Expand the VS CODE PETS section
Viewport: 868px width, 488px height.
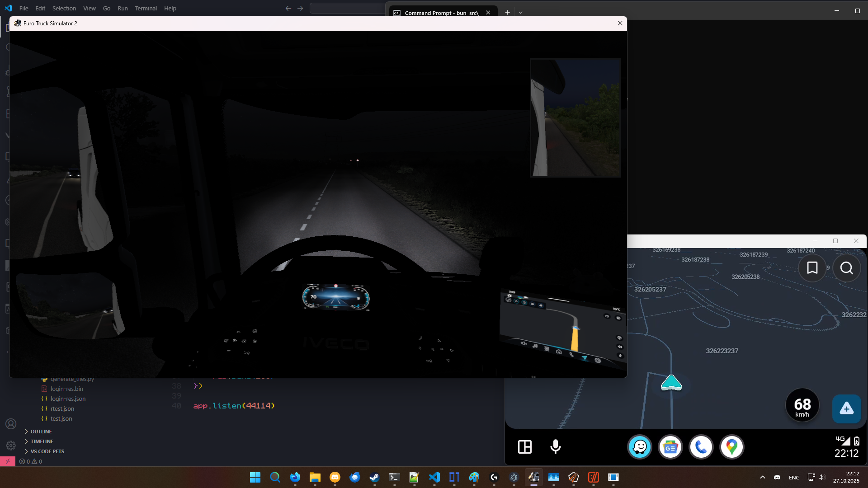(x=47, y=451)
